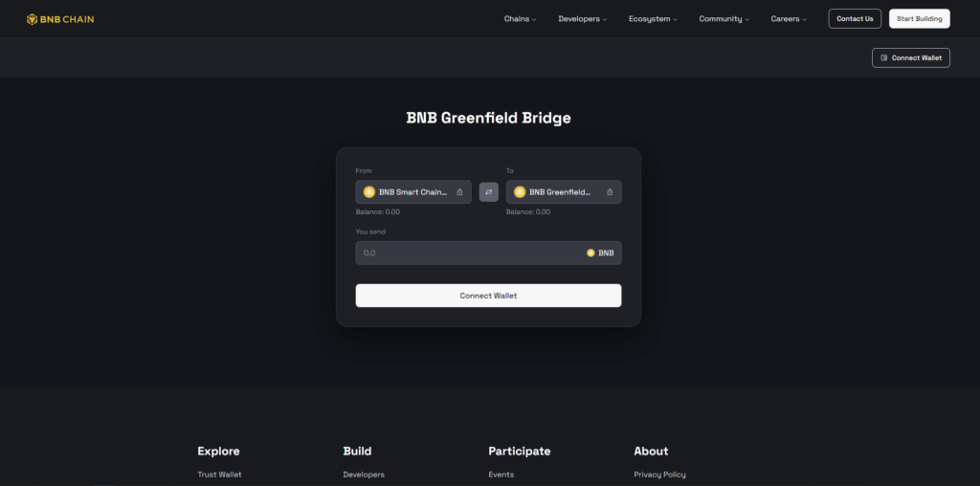Swap From and To chains button
The image size is (980, 486).
tap(489, 191)
